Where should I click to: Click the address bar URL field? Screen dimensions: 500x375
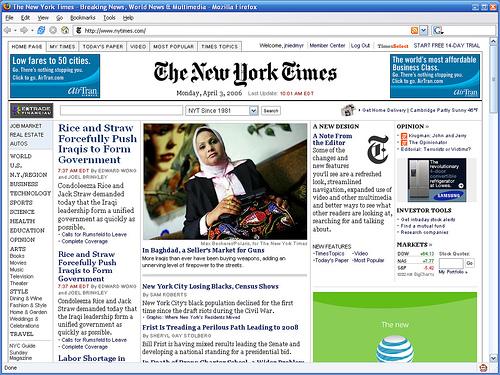point(247,31)
